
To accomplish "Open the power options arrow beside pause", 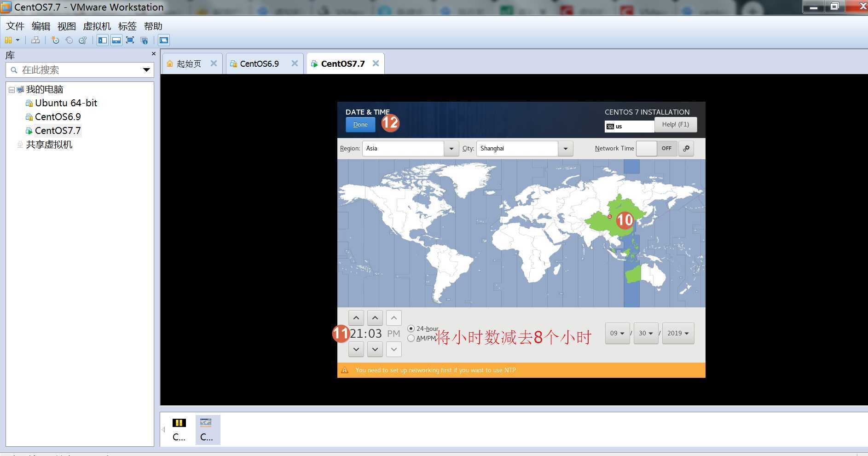I will (x=17, y=40).
